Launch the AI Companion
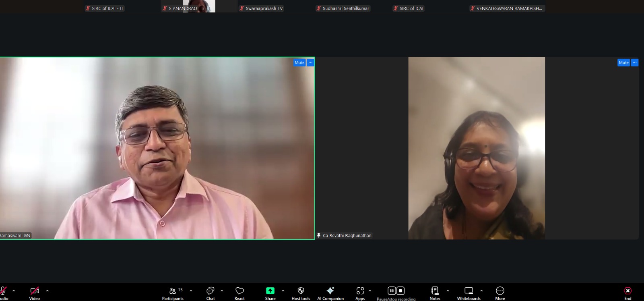 330,293
